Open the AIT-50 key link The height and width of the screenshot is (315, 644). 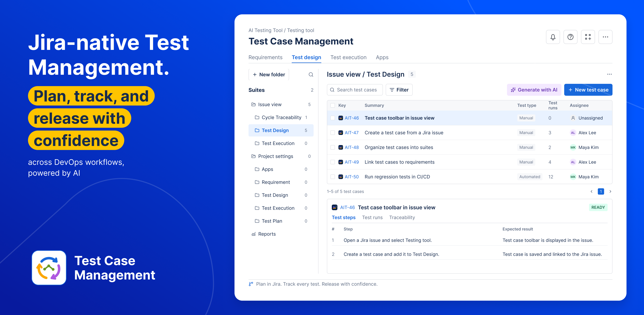[352, 177]
